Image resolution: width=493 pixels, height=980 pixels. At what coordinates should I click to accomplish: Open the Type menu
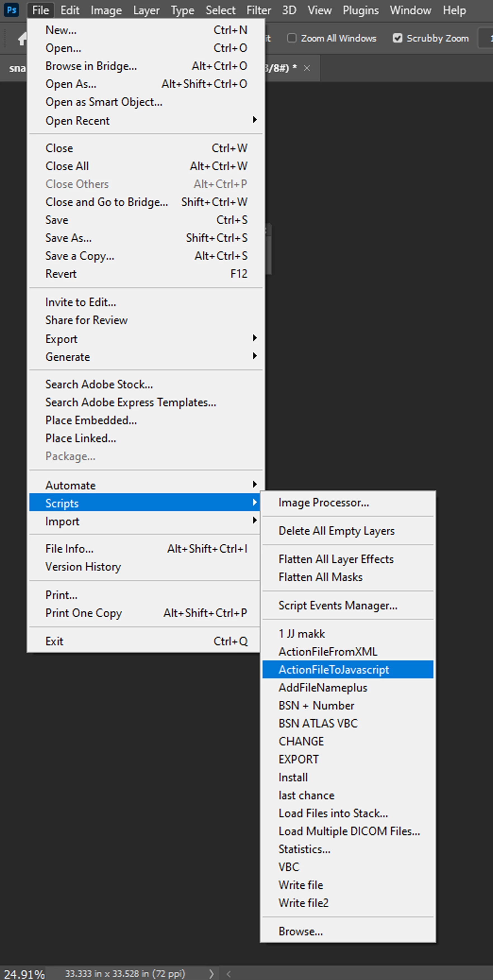click(183, 10)
